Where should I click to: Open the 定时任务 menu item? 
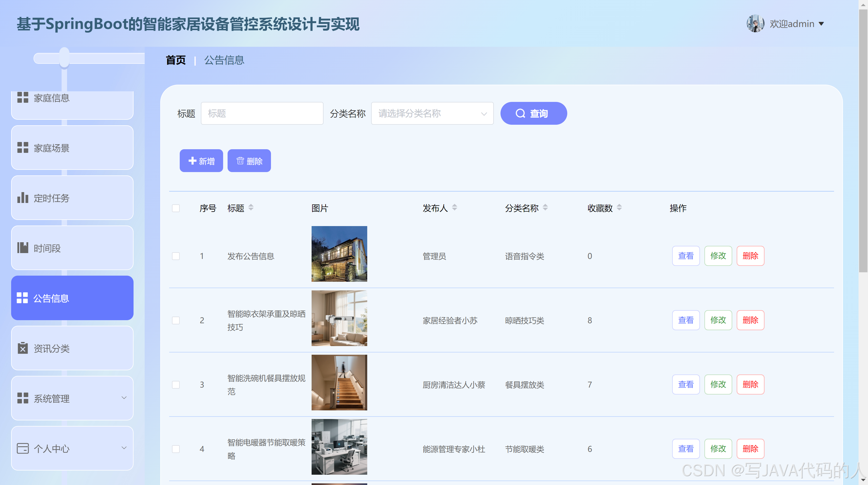coord(72,198)
